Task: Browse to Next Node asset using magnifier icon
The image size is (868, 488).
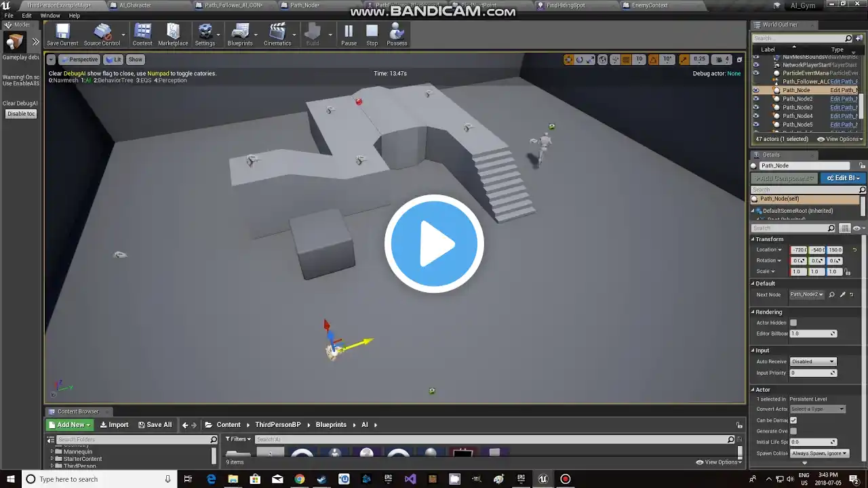Action: pos(832,294)
